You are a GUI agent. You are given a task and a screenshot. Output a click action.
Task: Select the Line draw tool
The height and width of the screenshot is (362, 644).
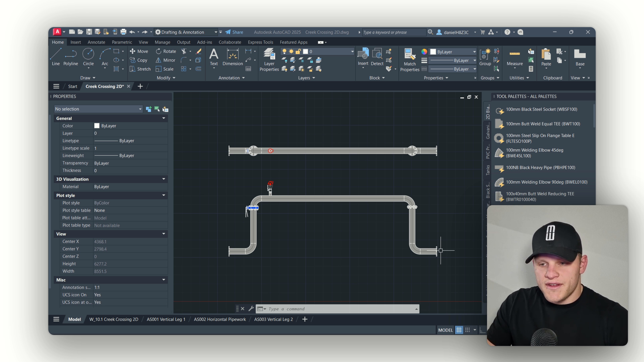pyautogui.click(x=56, y=57)
